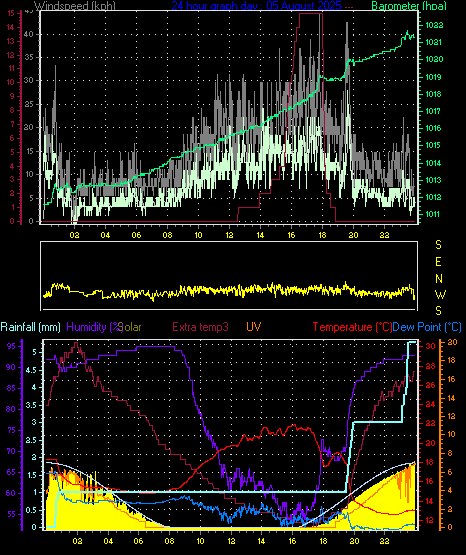Select the "UV" legend label
This screenshot has width=466, height=555.
pyautogui.click(x=253, y=327)
